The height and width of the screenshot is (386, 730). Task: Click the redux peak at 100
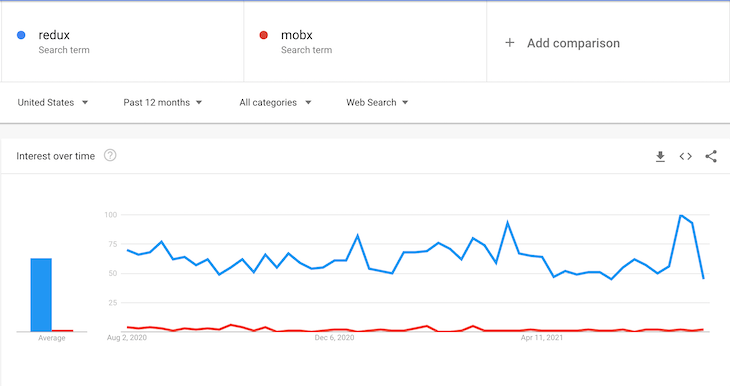pyautogui.click(x=681, y=215)
